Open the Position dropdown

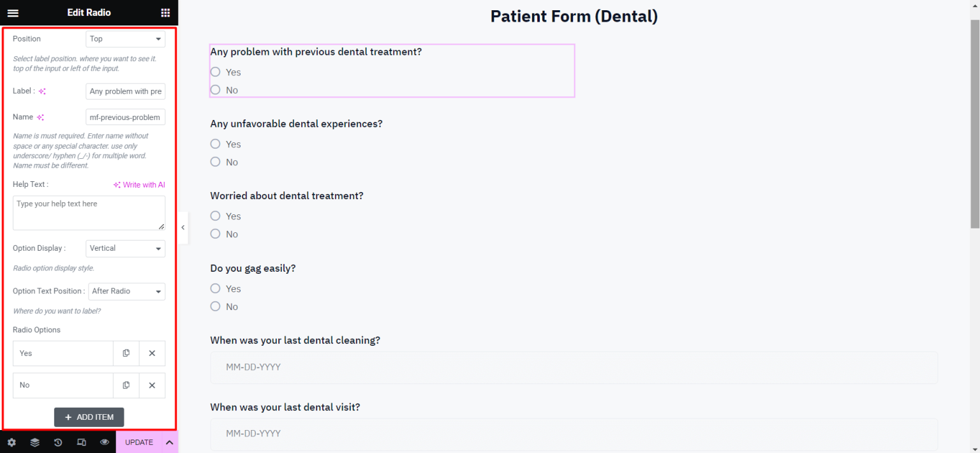point(125,39)
